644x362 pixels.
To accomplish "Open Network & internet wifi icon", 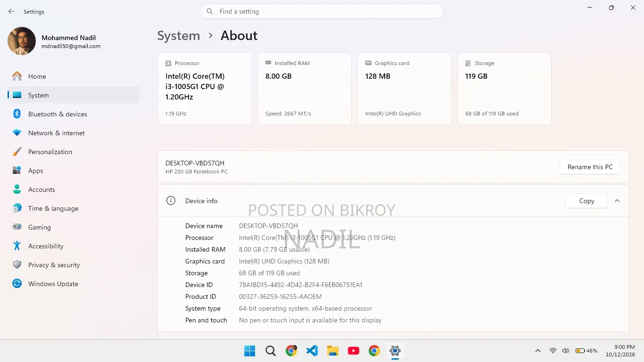I will pos(17,133).
